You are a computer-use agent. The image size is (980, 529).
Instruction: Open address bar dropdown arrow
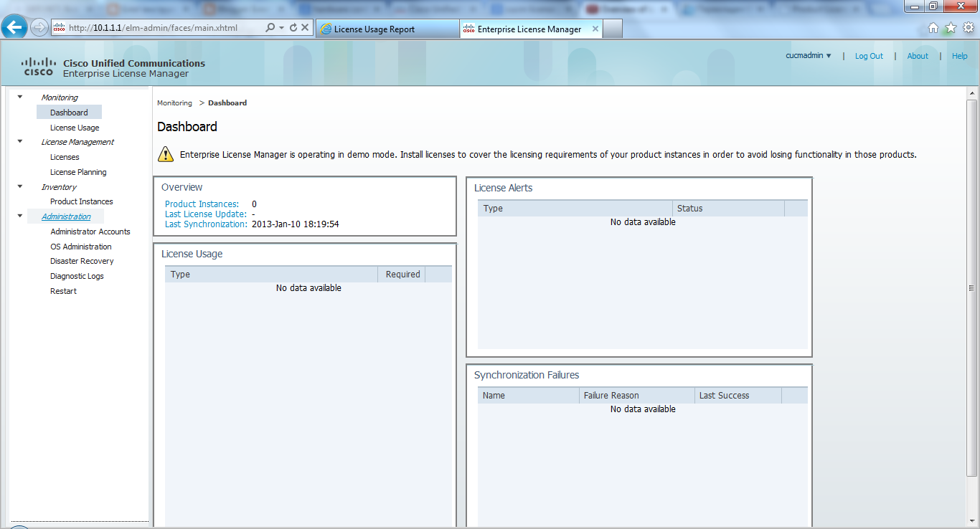click(282, 28)
